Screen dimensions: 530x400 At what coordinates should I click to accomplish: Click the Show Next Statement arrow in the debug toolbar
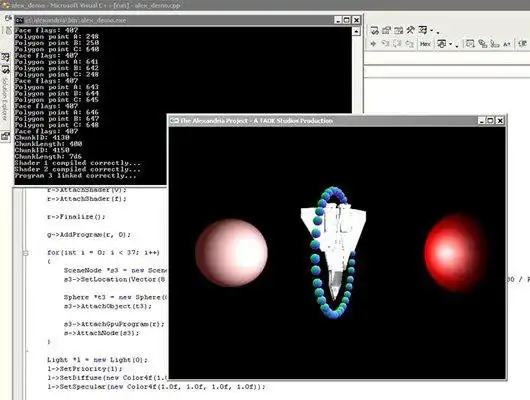[x=374, y=44]
